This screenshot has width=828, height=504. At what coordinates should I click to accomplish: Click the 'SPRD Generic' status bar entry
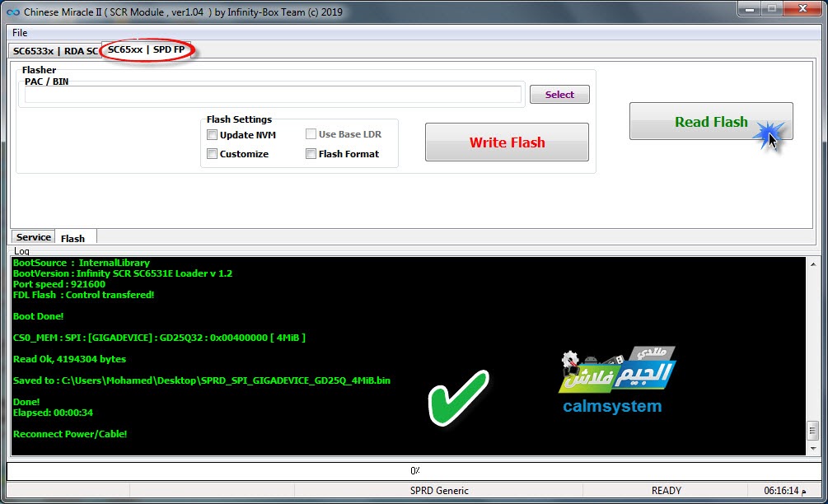439,490
